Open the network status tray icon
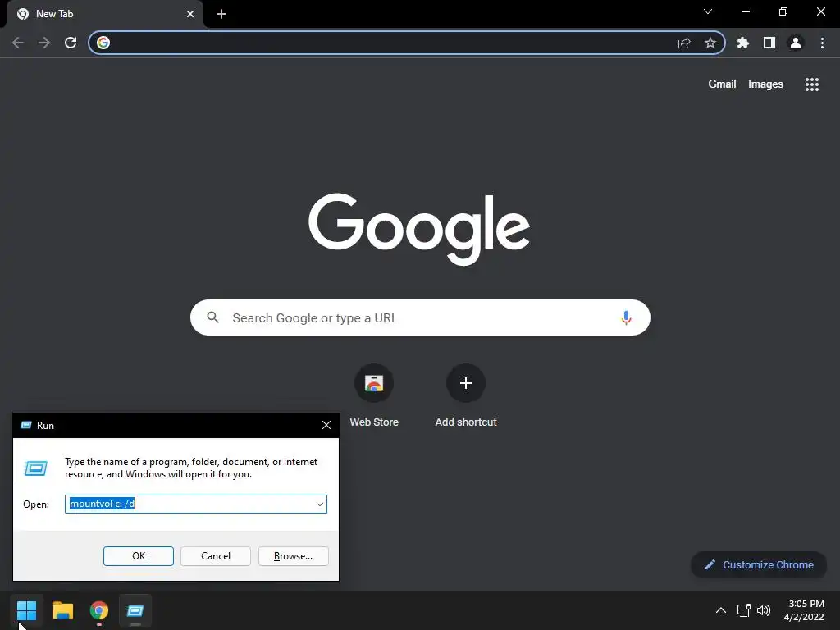Screen dimensions: 840x630 point(743,610)
